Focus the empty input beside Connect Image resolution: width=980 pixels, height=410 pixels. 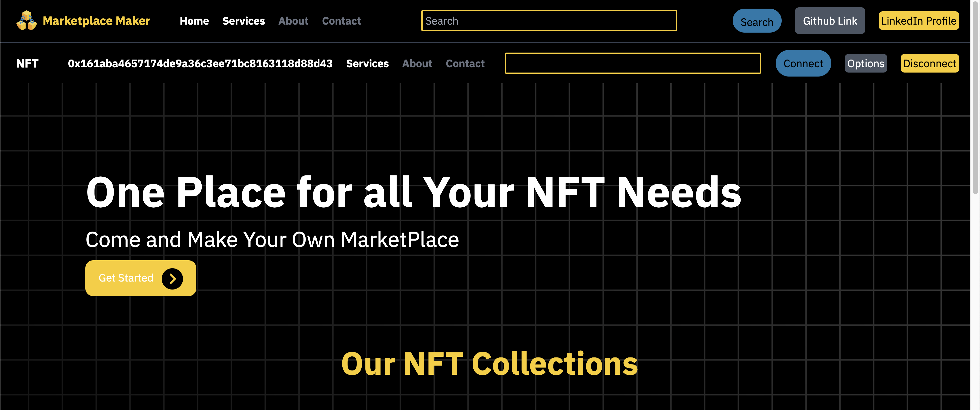632,64
